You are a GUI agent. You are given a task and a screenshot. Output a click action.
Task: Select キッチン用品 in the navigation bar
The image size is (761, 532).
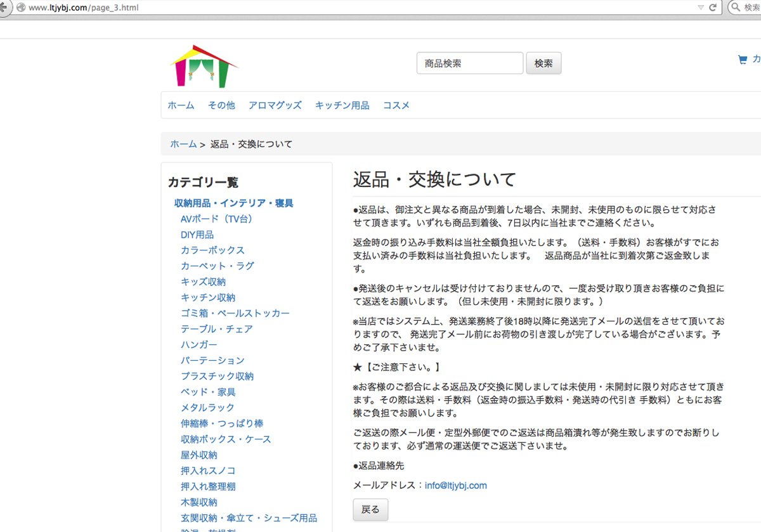coord(342,105)
